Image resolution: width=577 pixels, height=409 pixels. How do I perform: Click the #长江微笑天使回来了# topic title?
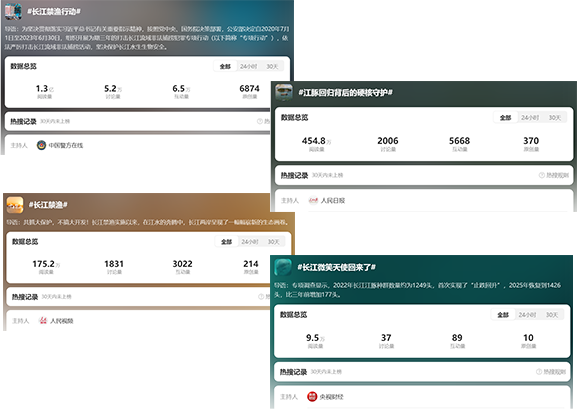point(336,267)
